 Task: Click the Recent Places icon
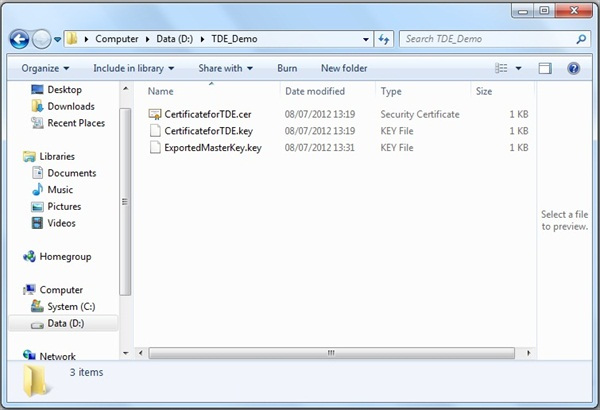37,123
